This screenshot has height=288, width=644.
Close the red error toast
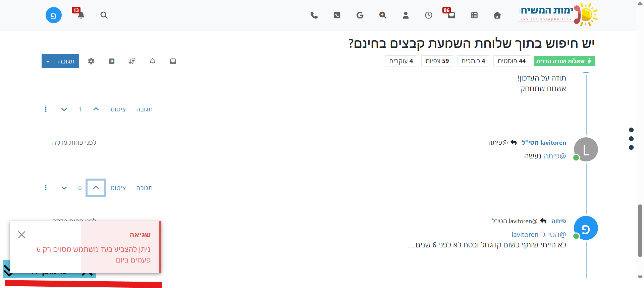[x=21, y=235]
